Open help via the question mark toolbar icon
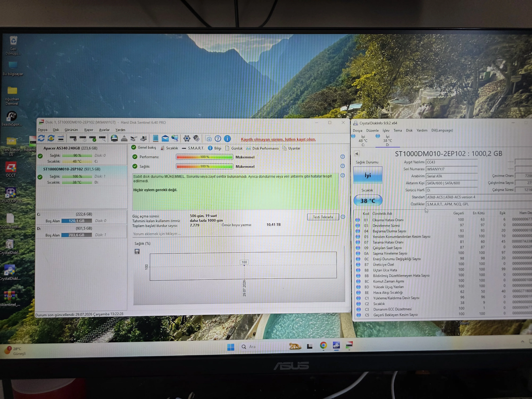This screenshot has width=532, height=399. pos(218,139)
